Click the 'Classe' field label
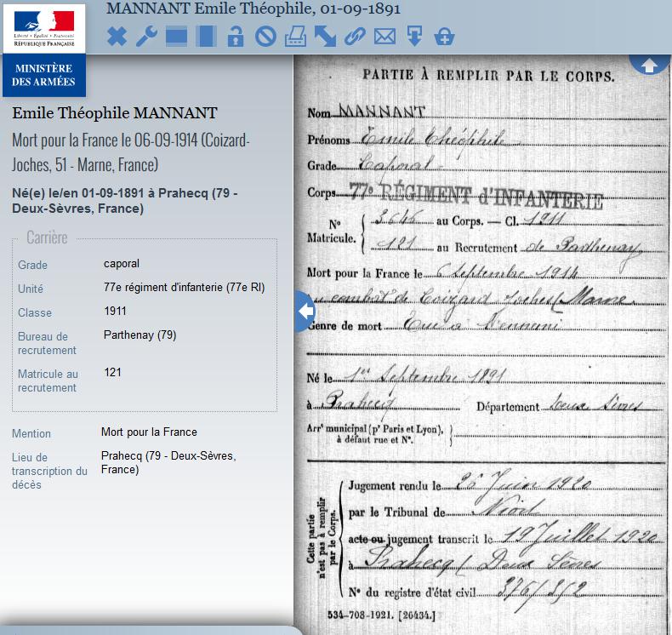Image resolution: width=672 pixels, height=635 pixels. 35,312
